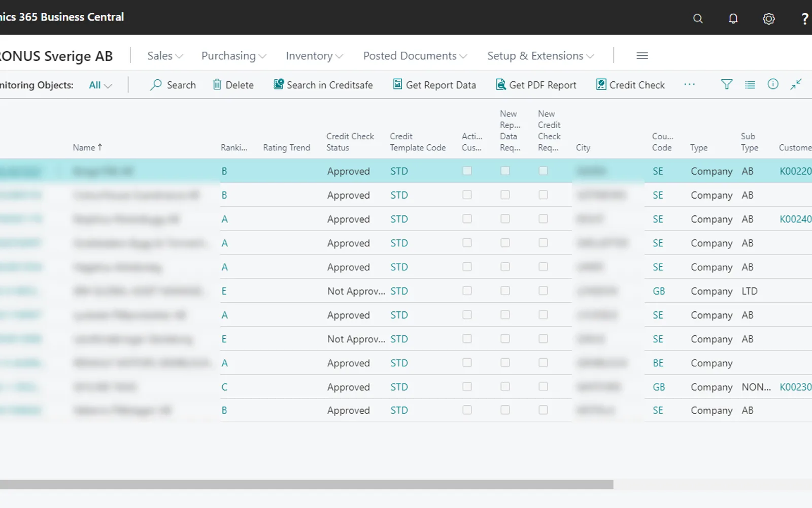The height and width of the screenshot is (508, 812).
Task: Switch the list view layout icon
Action: point(750,84)
